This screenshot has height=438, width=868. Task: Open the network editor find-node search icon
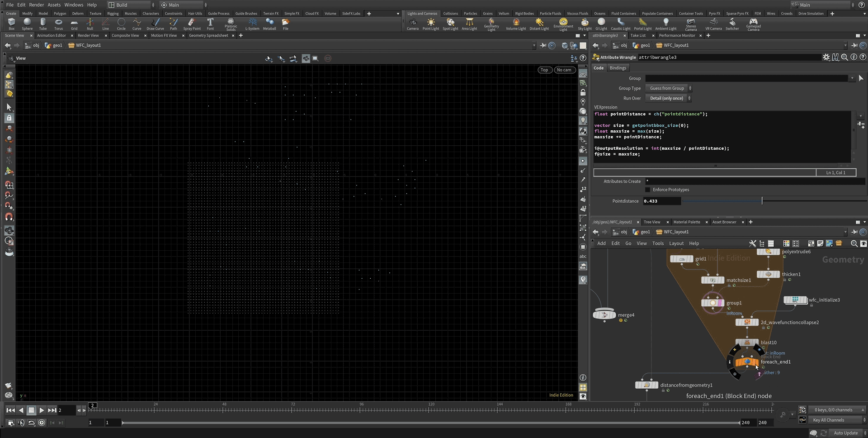pyautogui.click(x=854, y=243)
